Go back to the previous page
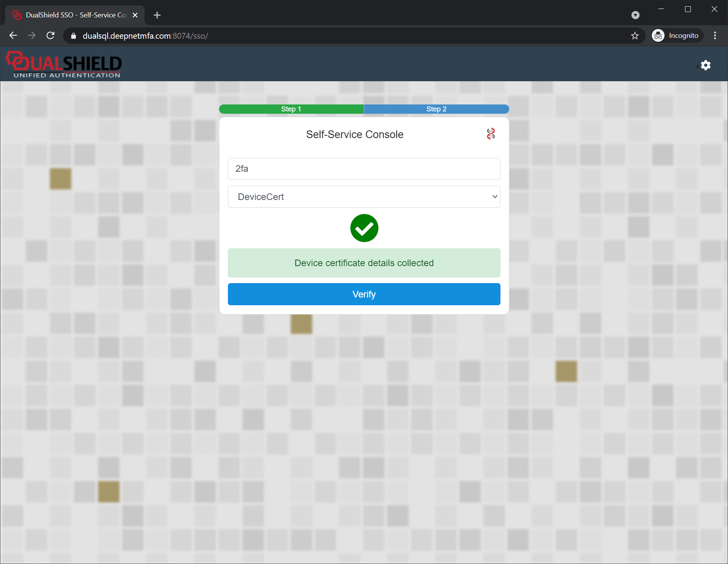Viewport: 728px width, 564px height. [13, 36]
